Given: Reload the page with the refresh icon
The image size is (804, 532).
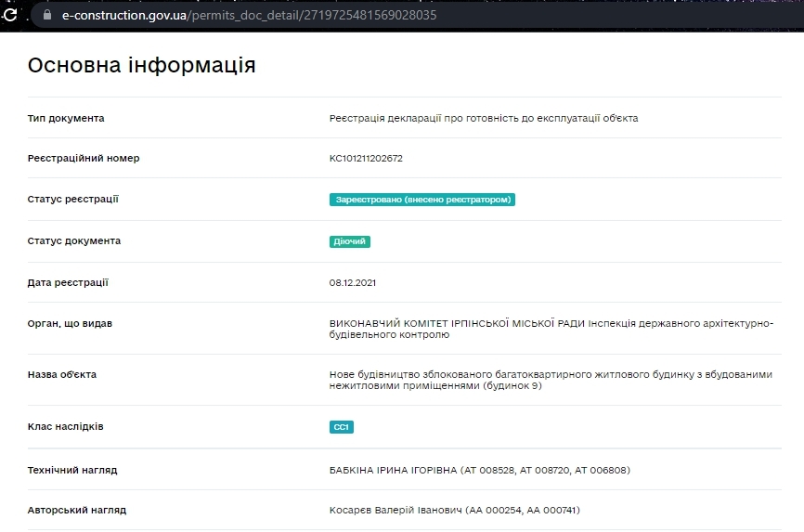Looking at the screenshot, I should [9, 15].
